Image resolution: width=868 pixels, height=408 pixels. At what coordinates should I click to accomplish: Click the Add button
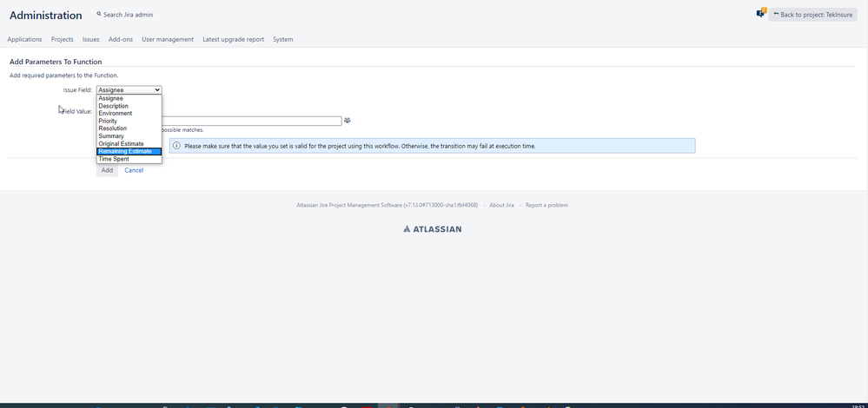[x=107, y=170]
